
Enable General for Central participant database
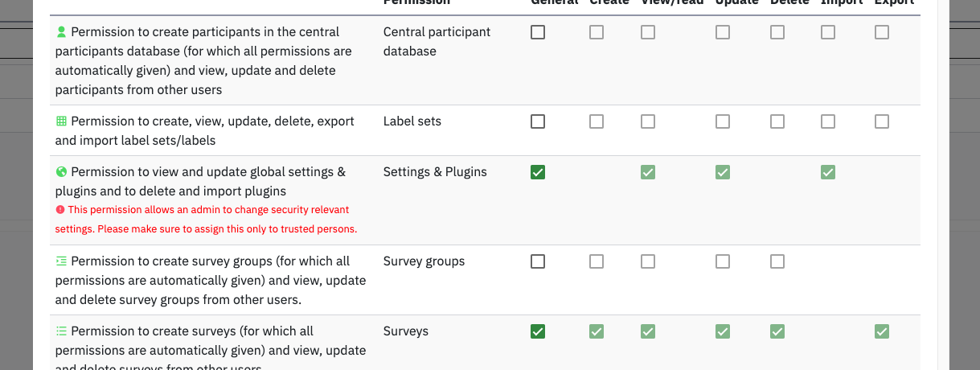pos(538,32)
